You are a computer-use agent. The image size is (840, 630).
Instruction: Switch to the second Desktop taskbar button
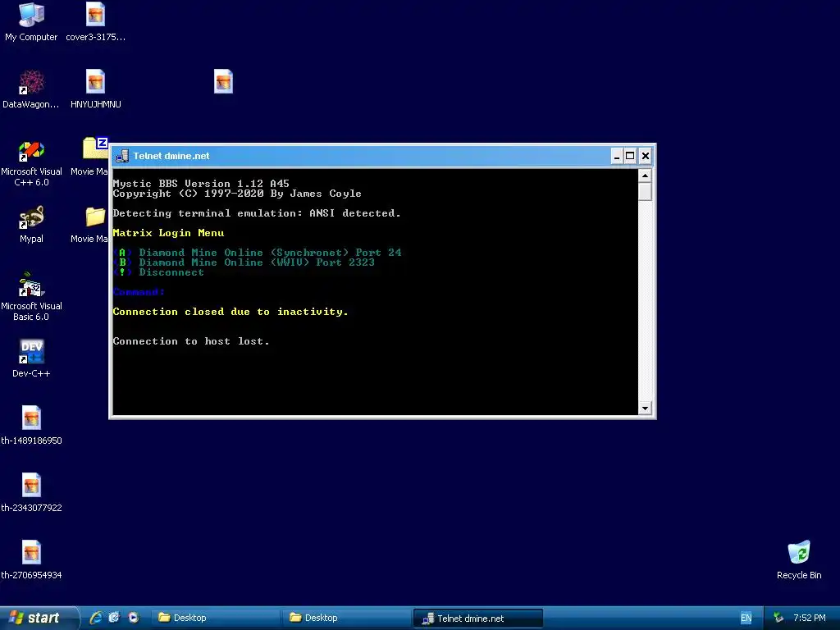(346, 618)
